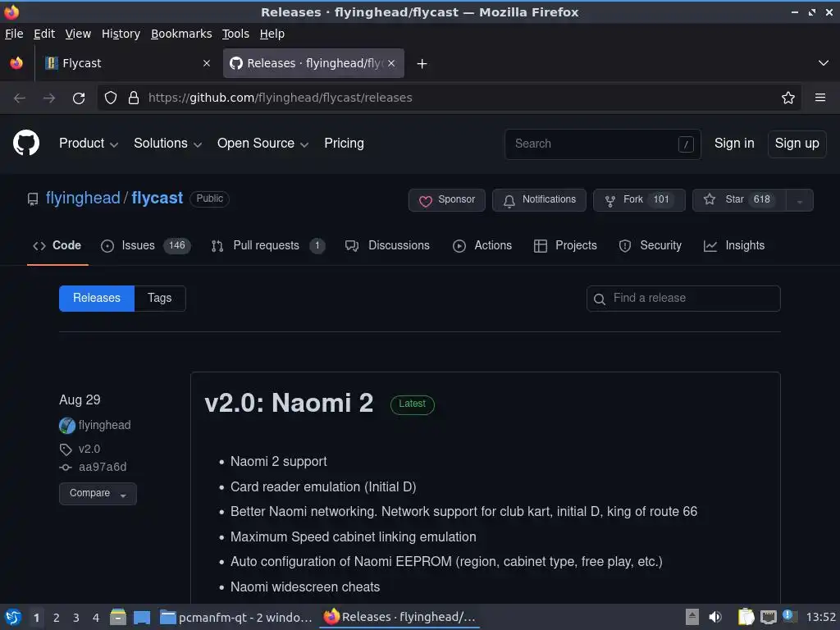
Task: Click the Firefox View icon in the tab bar
Action: (x=16, y=63)
